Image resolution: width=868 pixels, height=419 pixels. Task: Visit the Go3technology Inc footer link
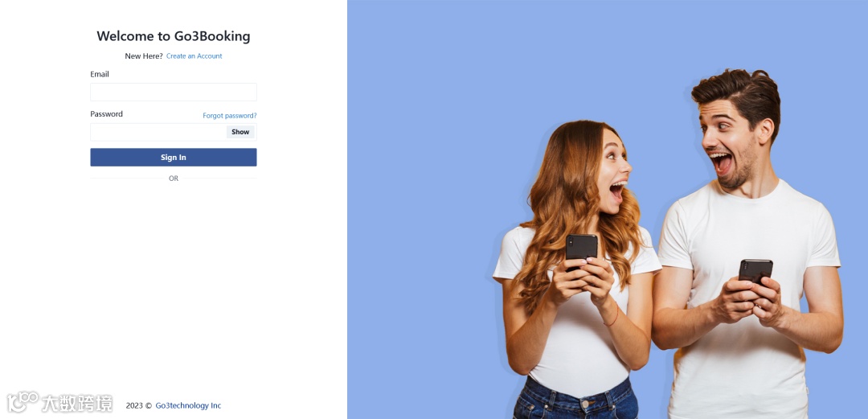188,405
